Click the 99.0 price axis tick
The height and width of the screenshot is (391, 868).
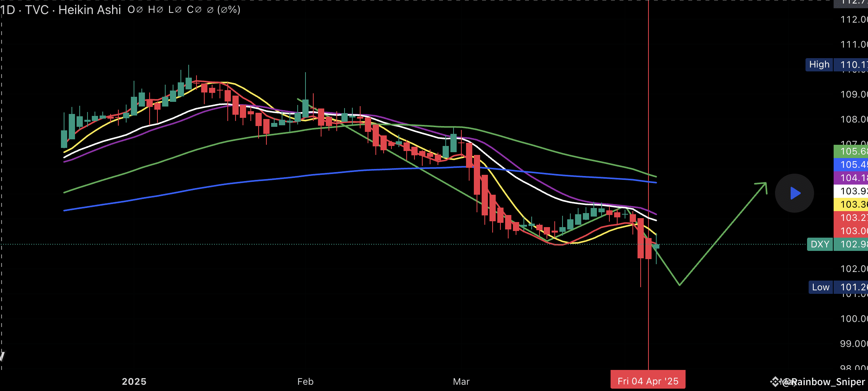click(854, 344)
